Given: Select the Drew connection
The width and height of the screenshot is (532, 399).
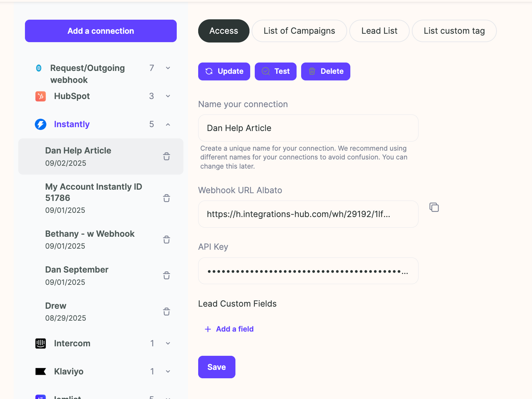Looking at the screenshot, I should click(101, 312).
